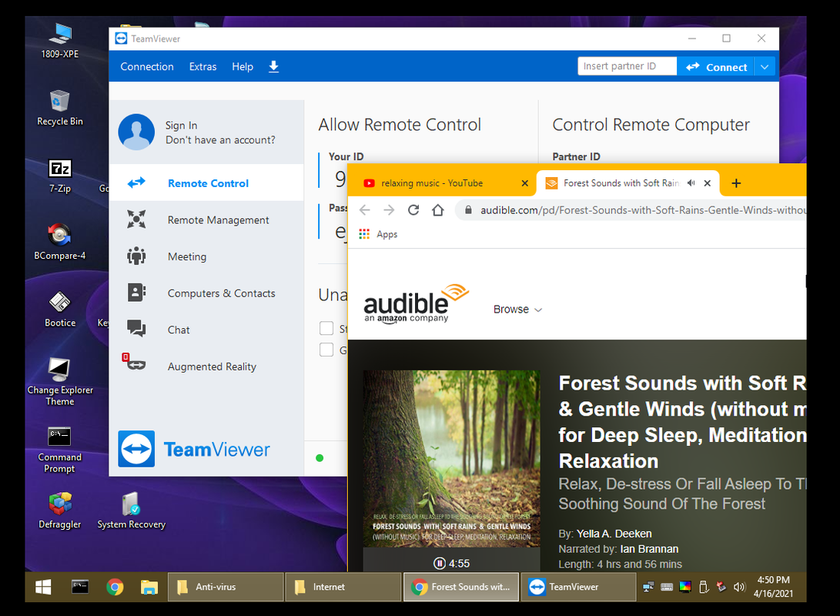Open Anti-virus folder on taskbar

tap(226, 587)
